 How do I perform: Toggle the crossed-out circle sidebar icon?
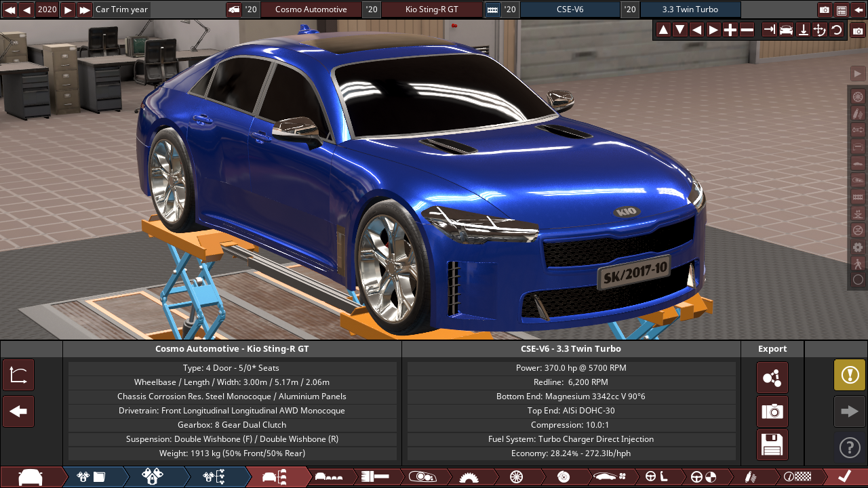858,230
